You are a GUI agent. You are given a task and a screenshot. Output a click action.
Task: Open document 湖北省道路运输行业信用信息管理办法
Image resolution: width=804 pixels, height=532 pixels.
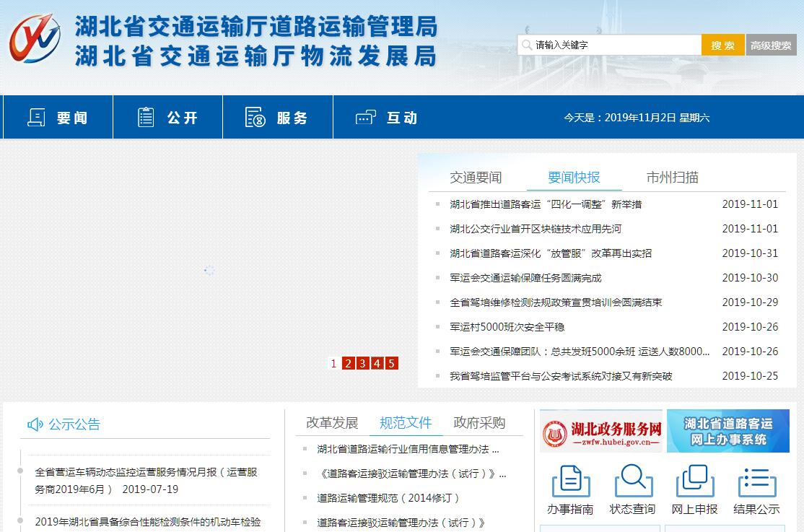(x=408, y=449)
